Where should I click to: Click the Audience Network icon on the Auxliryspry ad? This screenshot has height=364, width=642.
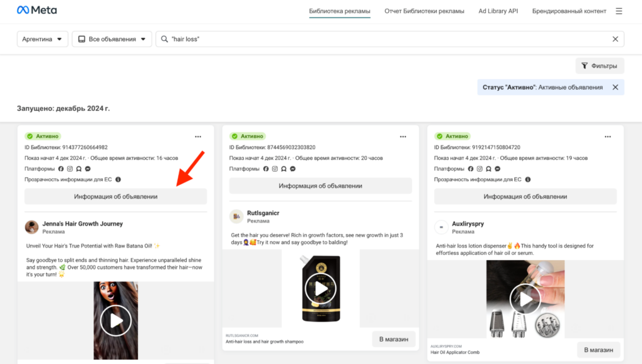coord(488,169)
